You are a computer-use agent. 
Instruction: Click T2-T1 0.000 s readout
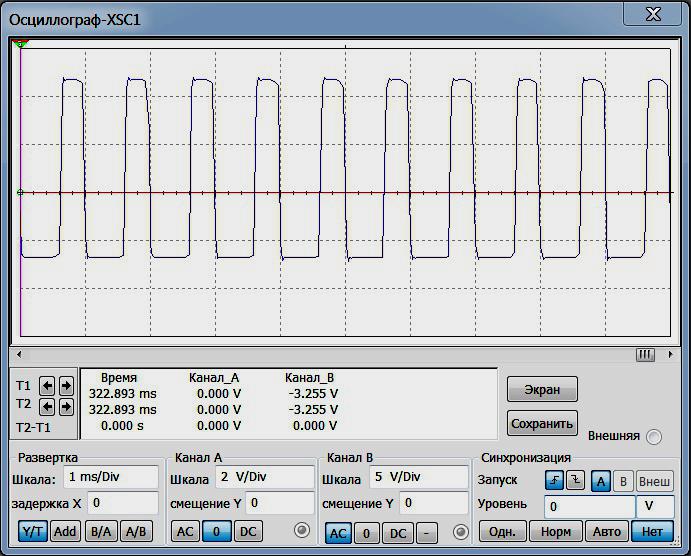(122, 426)
